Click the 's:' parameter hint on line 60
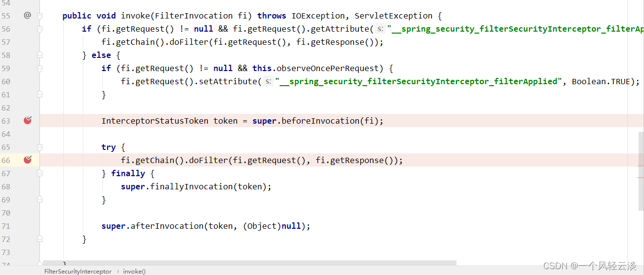This screenshot has height=275, width=644. (268, 82)
